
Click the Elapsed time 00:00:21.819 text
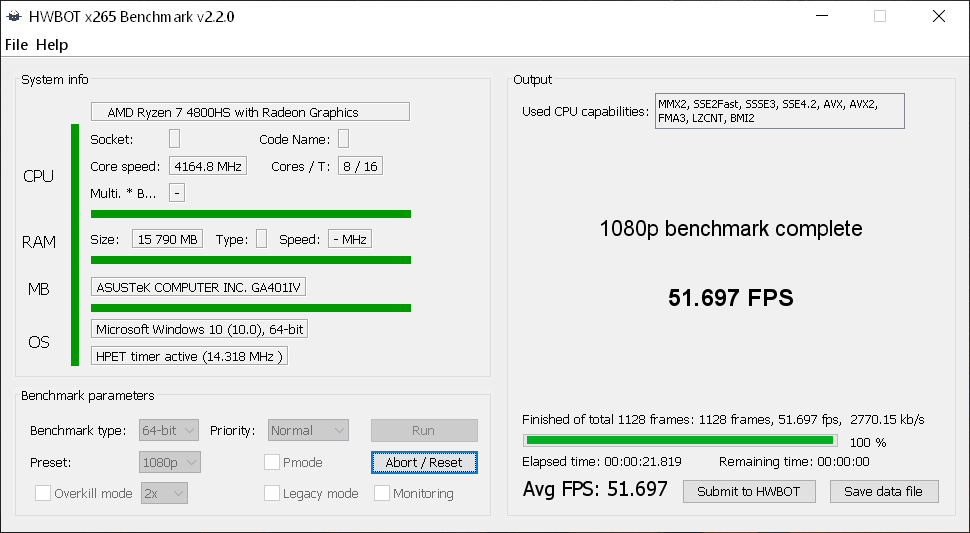pyautogui.click(x=602, y=461)
